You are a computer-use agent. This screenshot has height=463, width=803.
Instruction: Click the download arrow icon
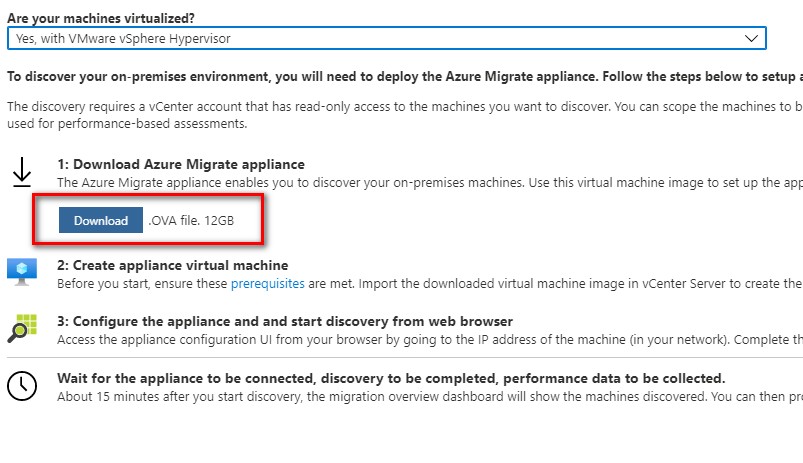tap(22, 172)
